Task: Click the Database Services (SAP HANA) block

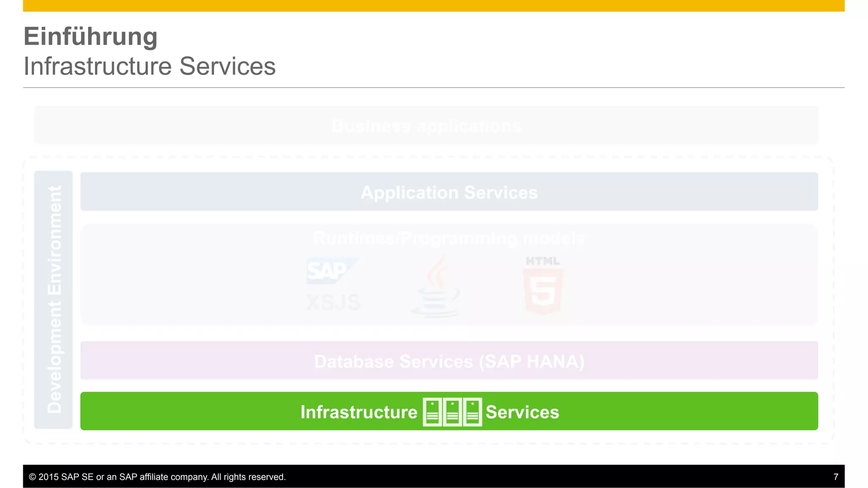Action: click(x=449, y=360)
